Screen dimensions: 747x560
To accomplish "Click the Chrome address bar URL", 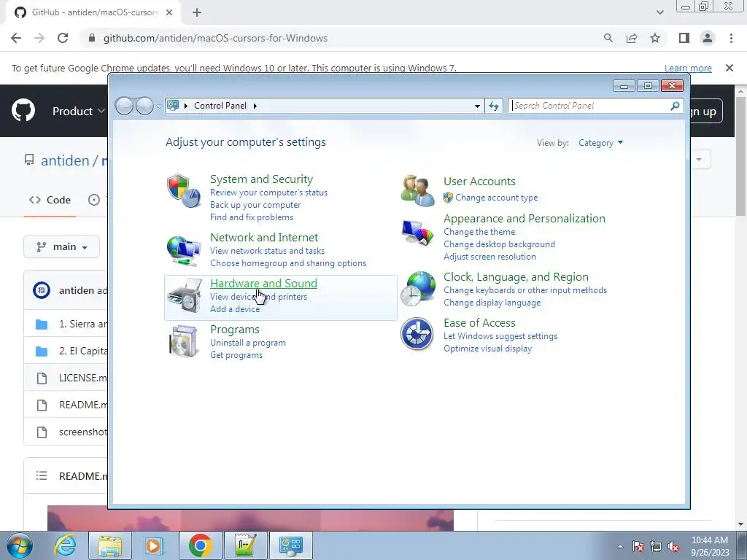I will point(215,38).
